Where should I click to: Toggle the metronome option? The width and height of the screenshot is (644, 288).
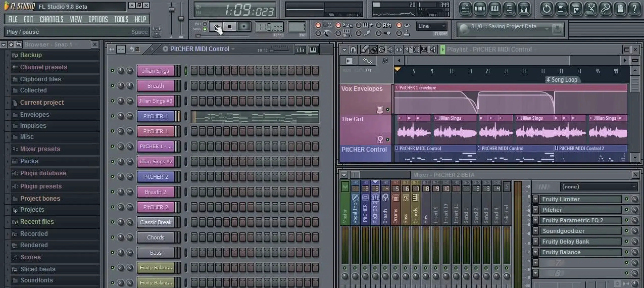click(x=318, y=33)
